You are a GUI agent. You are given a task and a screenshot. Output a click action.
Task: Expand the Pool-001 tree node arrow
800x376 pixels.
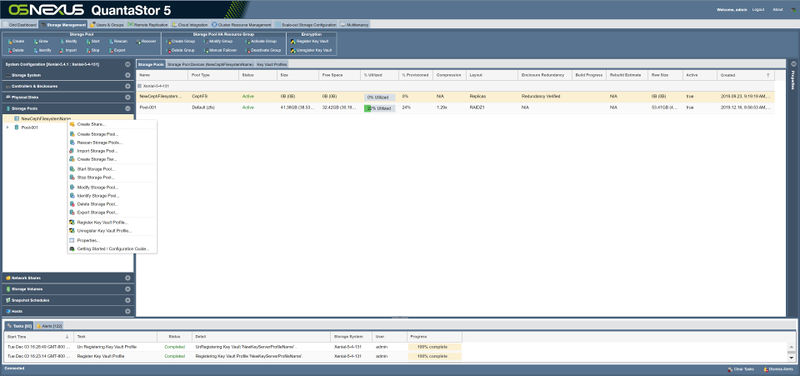(x=7, y=128)
